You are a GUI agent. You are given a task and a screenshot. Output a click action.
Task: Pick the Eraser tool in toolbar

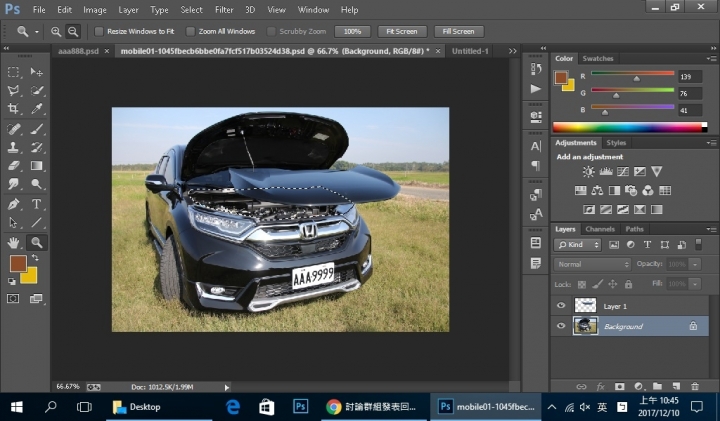14,165
